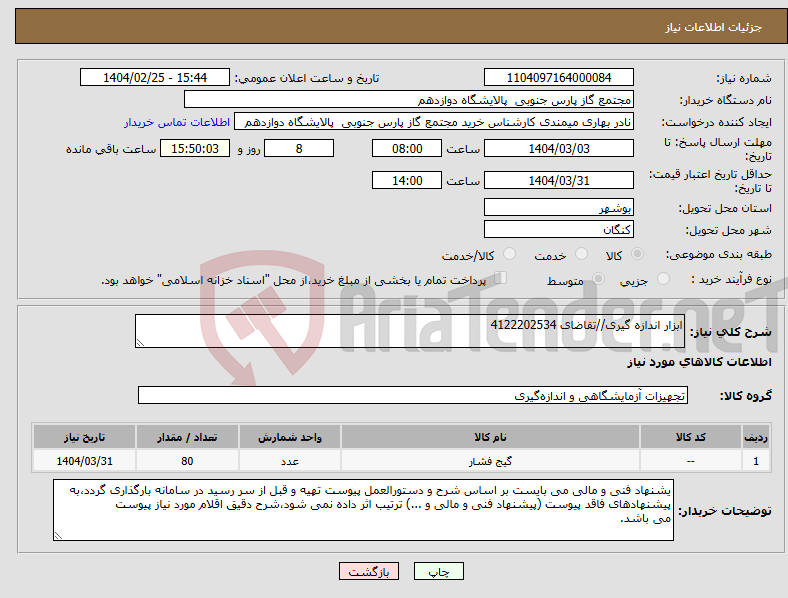Select the متوسط purchase type radio
Image resolution: width=788 pixels, height=598 pixels.
tap(598, 279)
